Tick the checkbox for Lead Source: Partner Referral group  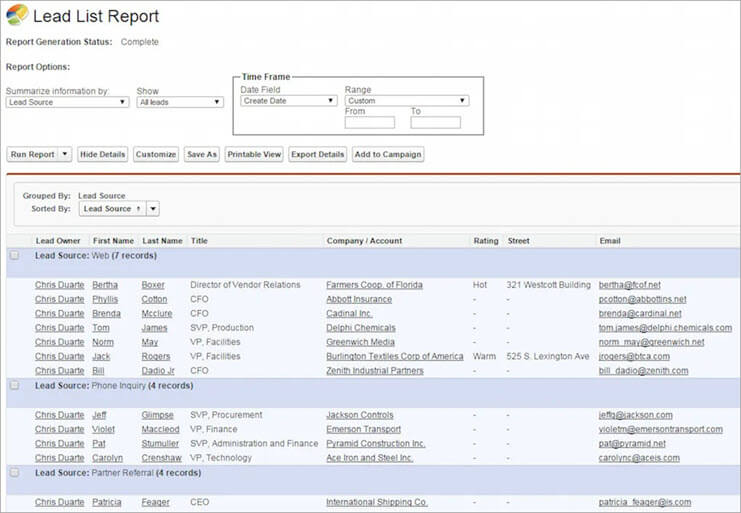click(x=15, y=472)
